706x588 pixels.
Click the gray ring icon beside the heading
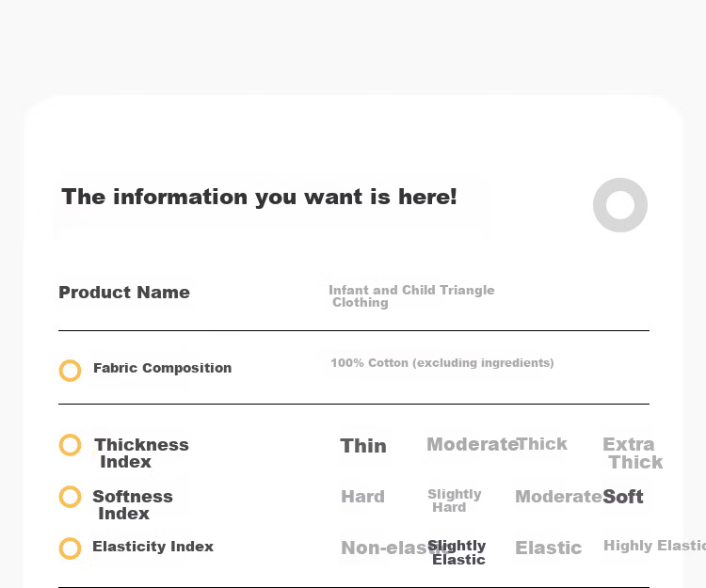(620, 205)
